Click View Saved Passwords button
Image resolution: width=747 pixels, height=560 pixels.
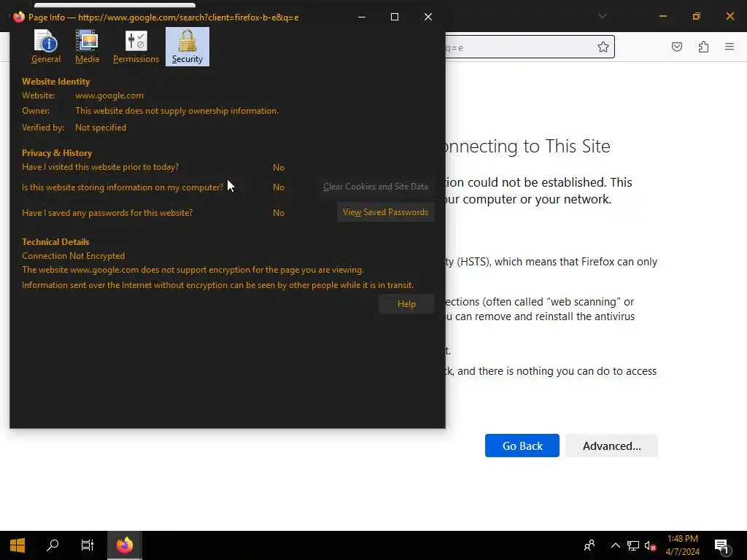coord(385,212)
